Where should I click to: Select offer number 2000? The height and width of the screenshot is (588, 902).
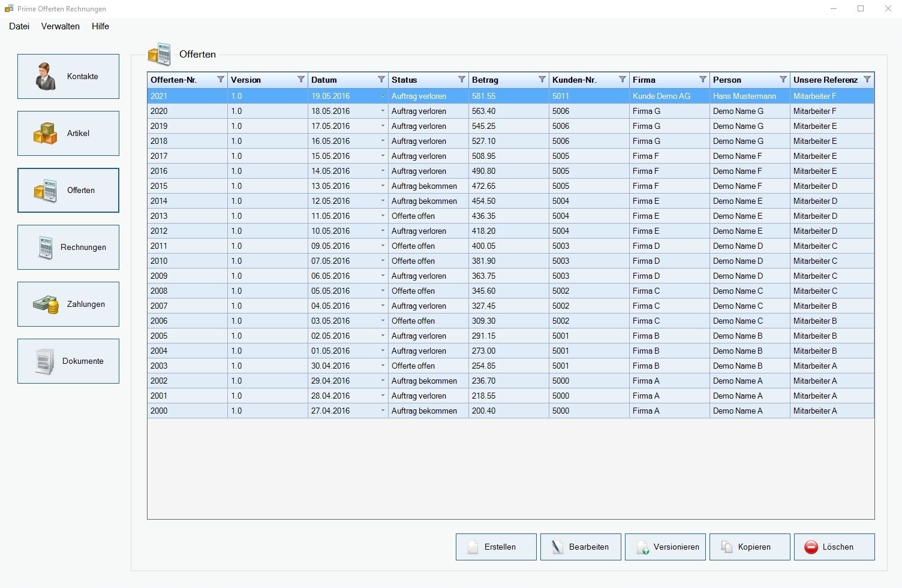pyautogui.click(x=188, y=411)
